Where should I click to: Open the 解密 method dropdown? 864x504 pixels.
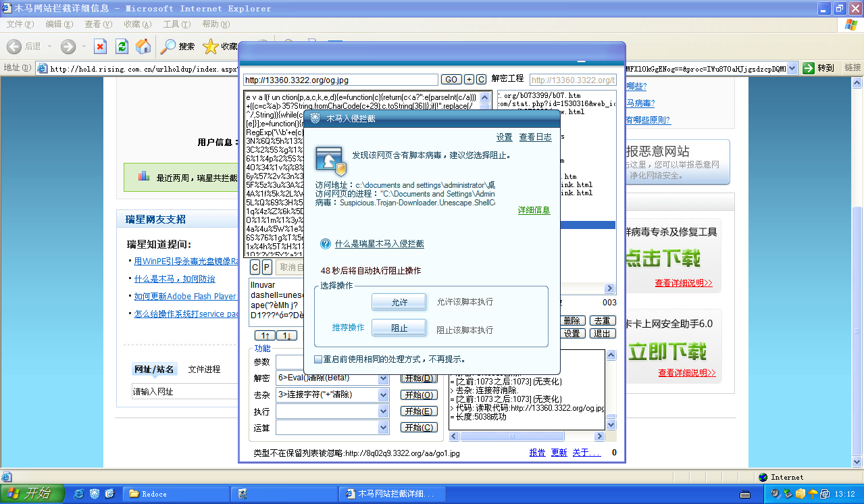(384, 378)
